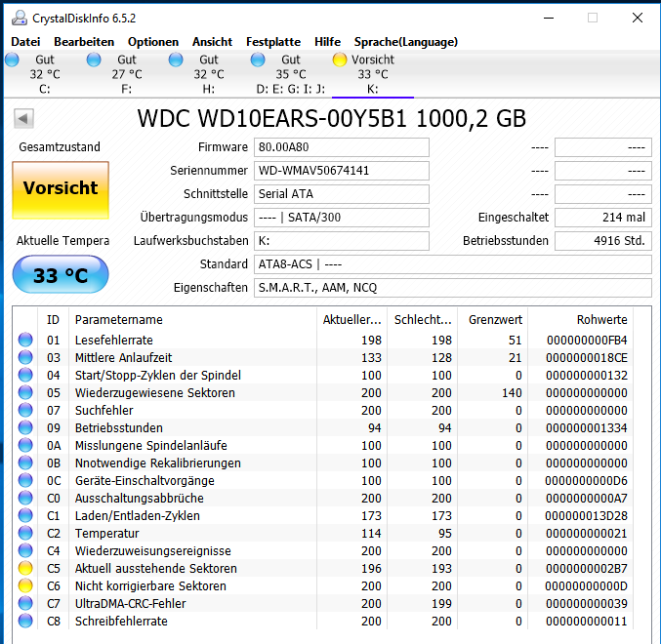Select the blue status orb for drive C:
661x644 pixels.
tap(12, 60)
